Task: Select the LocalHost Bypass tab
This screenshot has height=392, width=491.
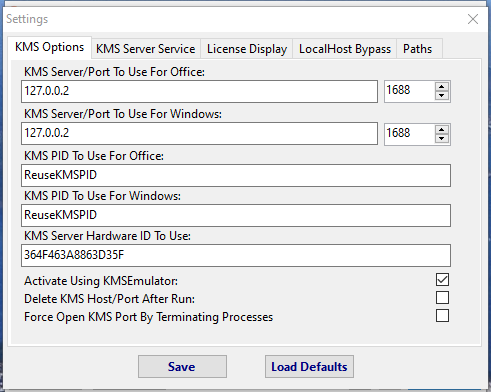Action: [345, 49]
